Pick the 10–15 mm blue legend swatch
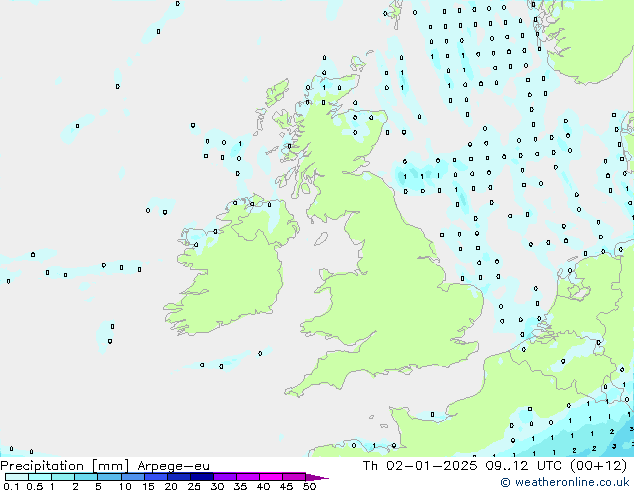Image resolution: width=634 pixels, height=490 pixels. click(132, 477)
